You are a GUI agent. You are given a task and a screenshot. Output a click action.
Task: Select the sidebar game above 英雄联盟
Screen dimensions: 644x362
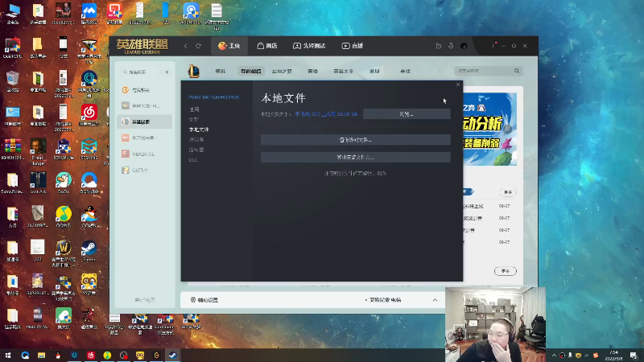coord(145,106)
